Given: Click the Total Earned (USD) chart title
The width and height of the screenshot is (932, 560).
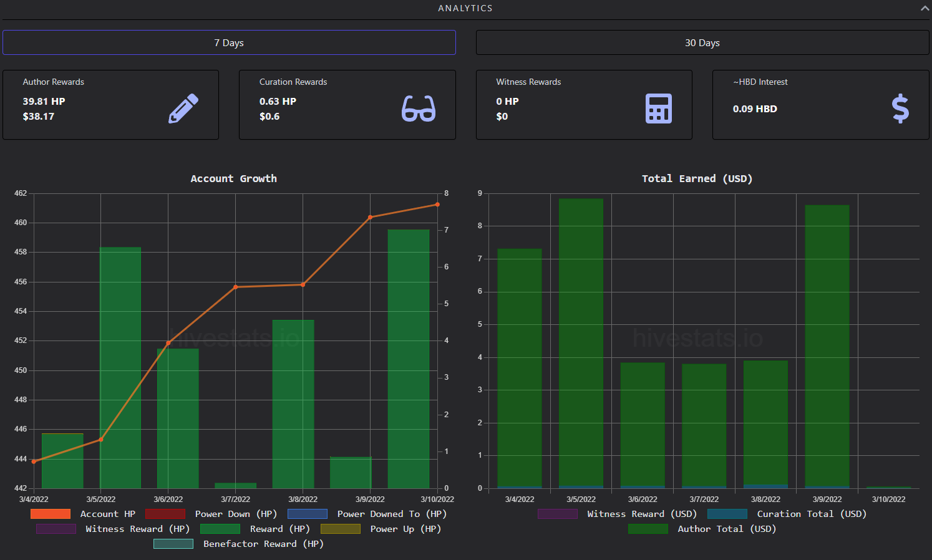Looking at the screenshot, I should click(697, 178).
